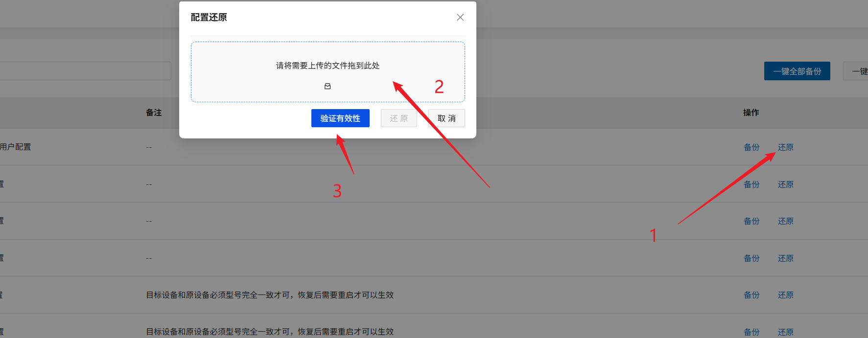
Task: Click 还原 link in the third row
Action: tap(786, 221)
